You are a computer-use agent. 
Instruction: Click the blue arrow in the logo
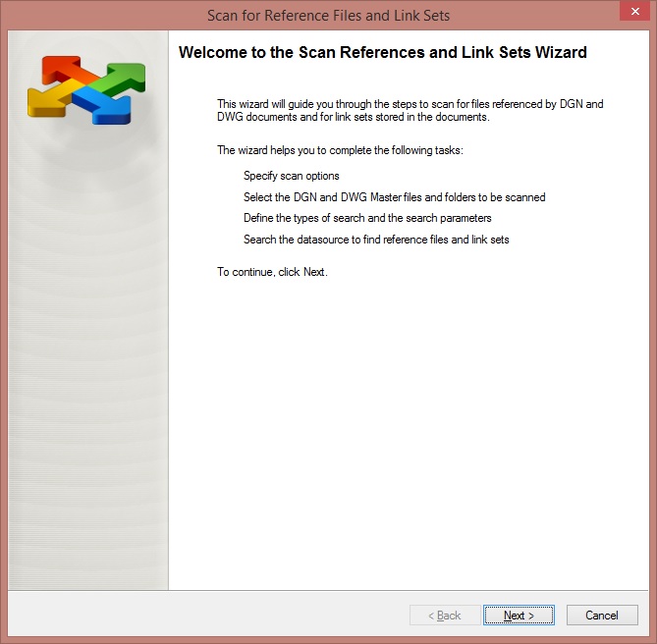point(105,107)
